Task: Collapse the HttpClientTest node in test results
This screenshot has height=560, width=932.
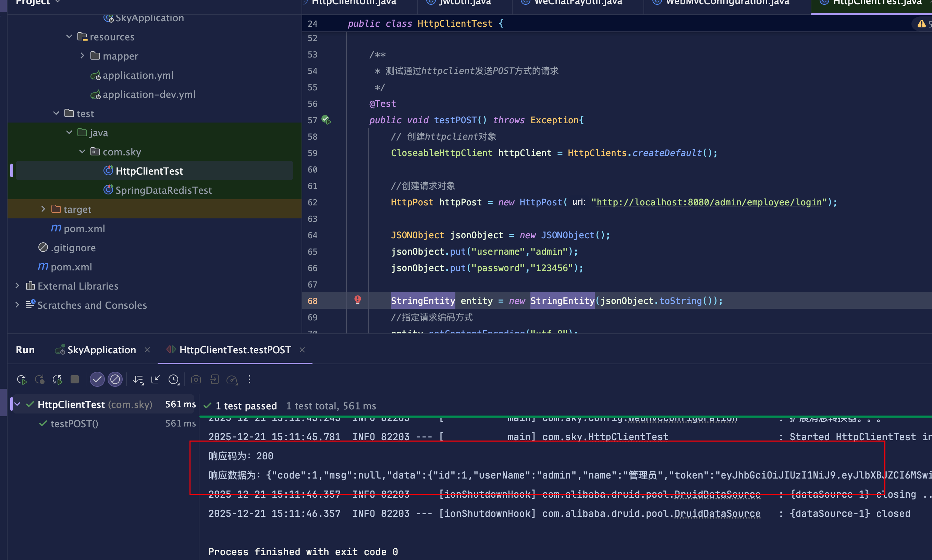Action: coord(16,404)
